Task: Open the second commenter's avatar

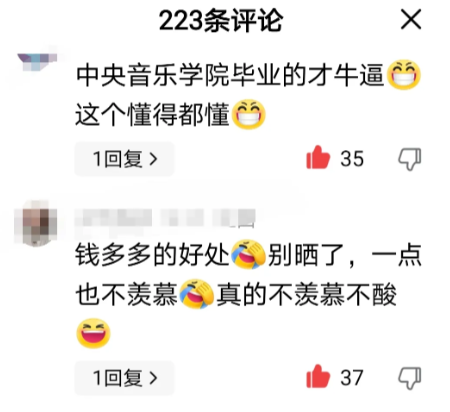Action: pos(36,223)
